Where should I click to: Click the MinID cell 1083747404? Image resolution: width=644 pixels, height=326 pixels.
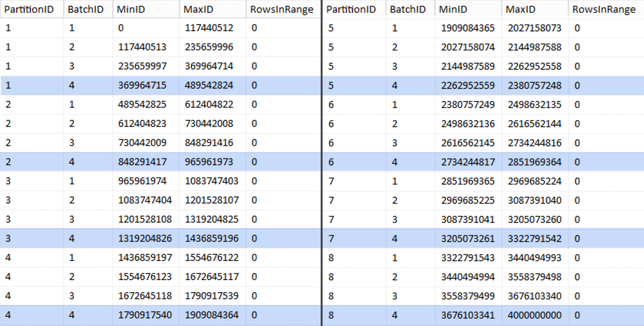coord(146,200)
